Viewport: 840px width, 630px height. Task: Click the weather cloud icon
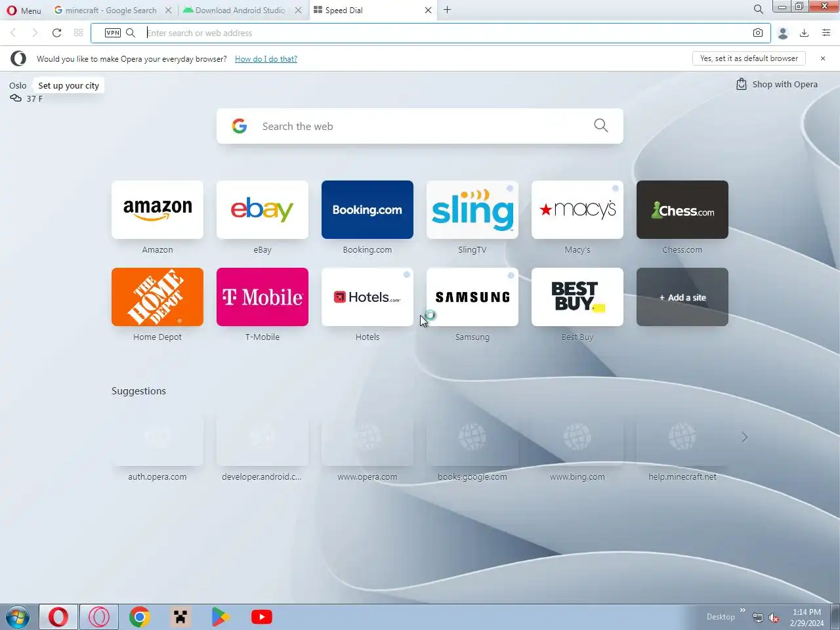[16, 98]
